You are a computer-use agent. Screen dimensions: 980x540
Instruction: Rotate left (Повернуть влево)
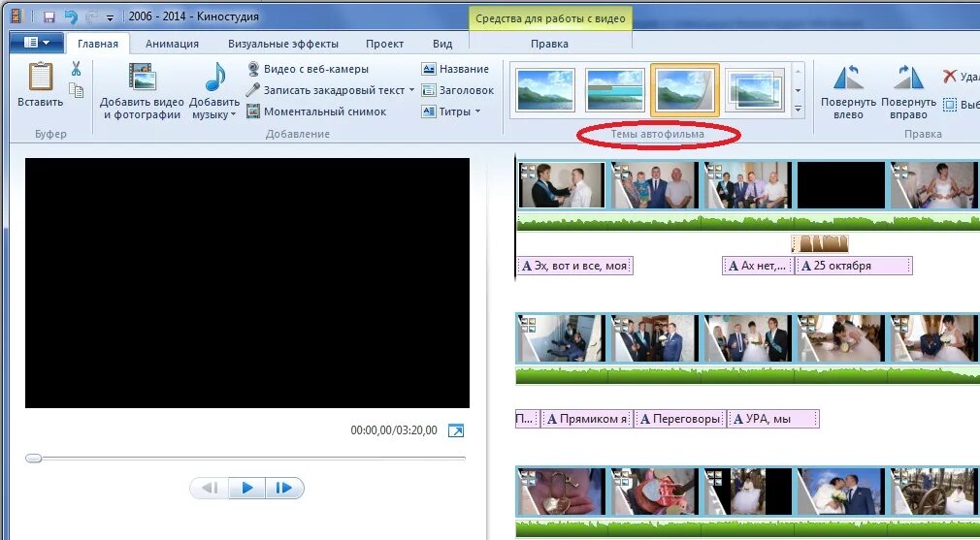pos(848,90)
